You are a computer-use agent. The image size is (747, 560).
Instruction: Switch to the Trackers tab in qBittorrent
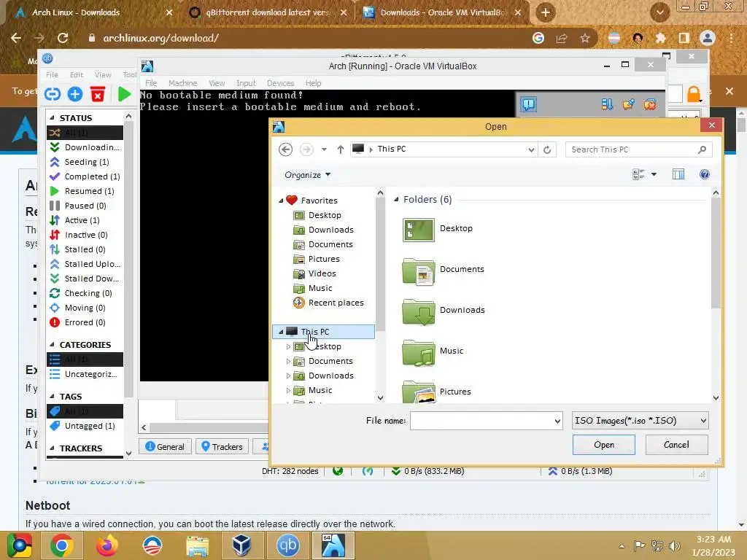[x=222, y=447]
